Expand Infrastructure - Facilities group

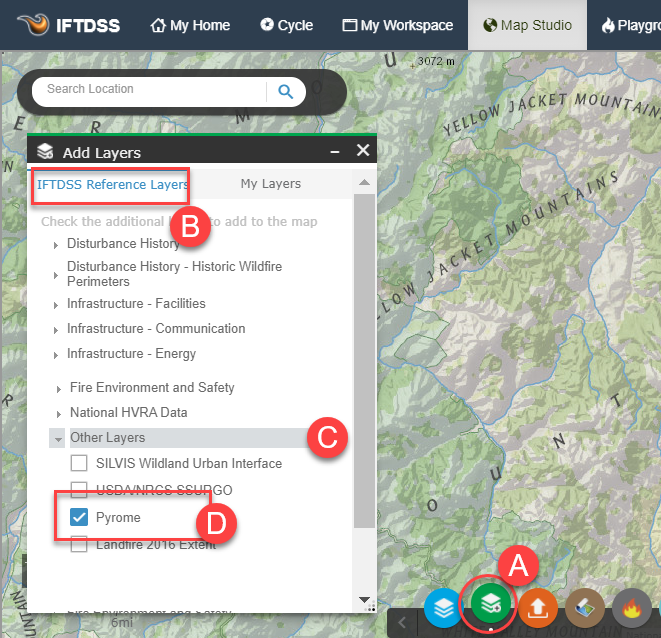[x=56, y=305]
